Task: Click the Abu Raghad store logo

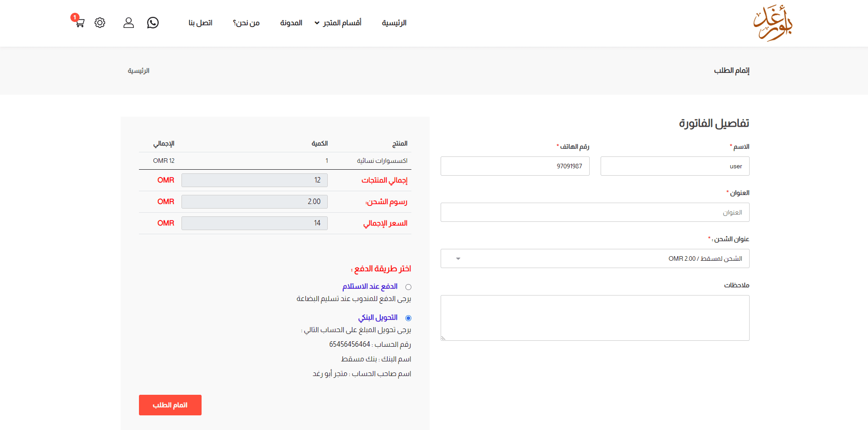Action: 772,23
